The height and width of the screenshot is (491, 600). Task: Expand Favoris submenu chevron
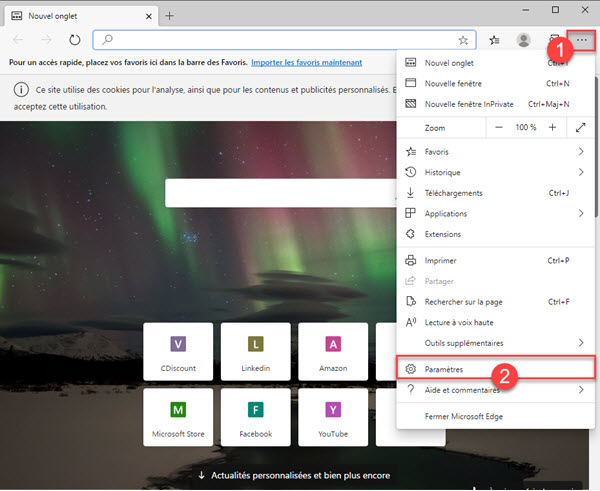[x=581, y=152]
